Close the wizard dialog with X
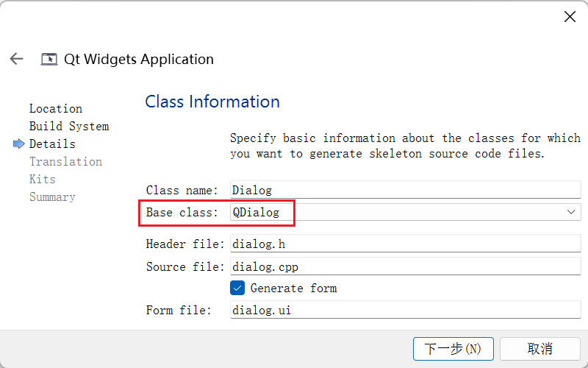The height and width of the screenshot is (368, 588). tap(570, 17)
